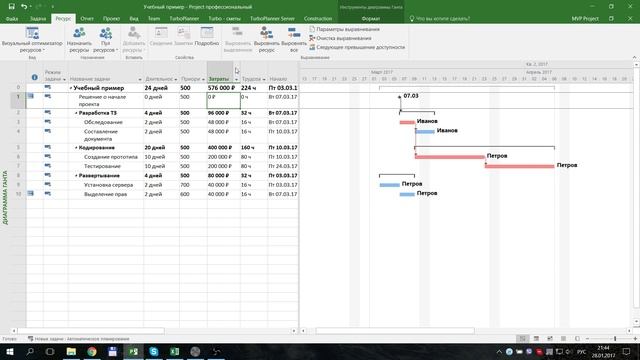The image size is (640, 360).
Task: Switch to the Задача ribbon tab
Action: pos(38,19)
